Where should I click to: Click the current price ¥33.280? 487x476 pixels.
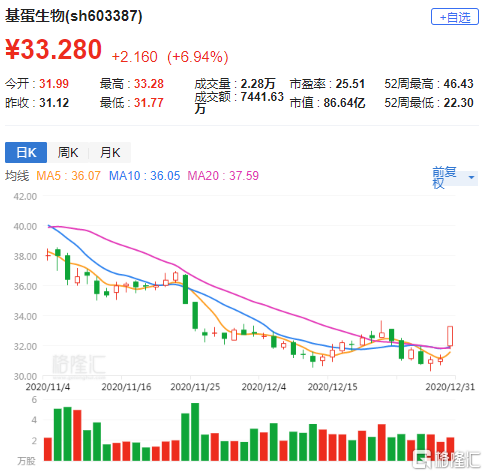tap(53, 49)
